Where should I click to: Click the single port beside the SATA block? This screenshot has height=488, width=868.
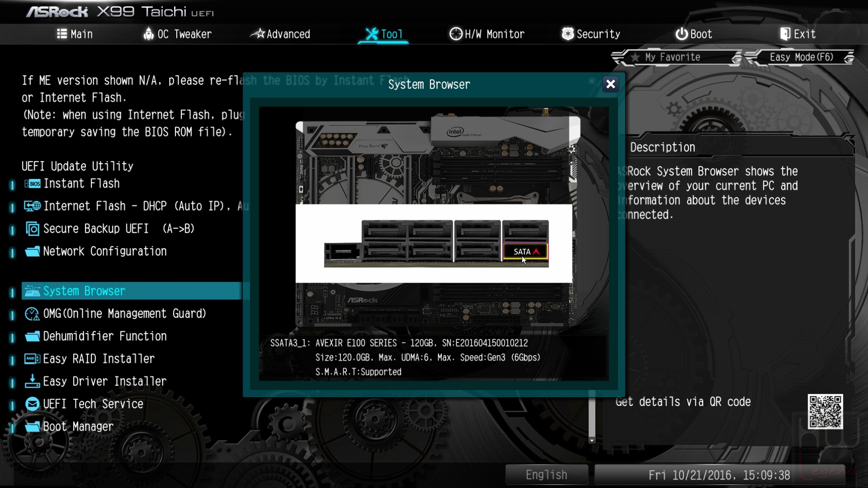pyautogui.click(x=343, y=252)
